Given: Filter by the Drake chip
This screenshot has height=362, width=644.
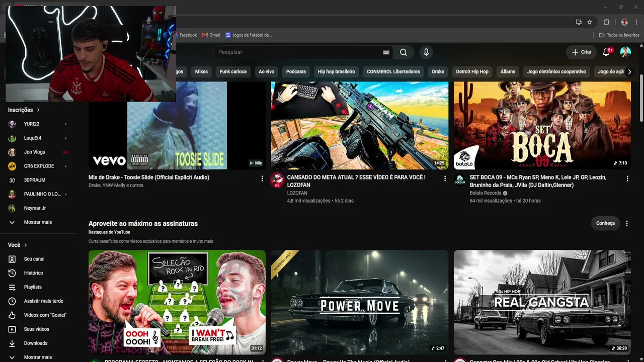Looking at the screenshot, I should click(x=438, y=72).
